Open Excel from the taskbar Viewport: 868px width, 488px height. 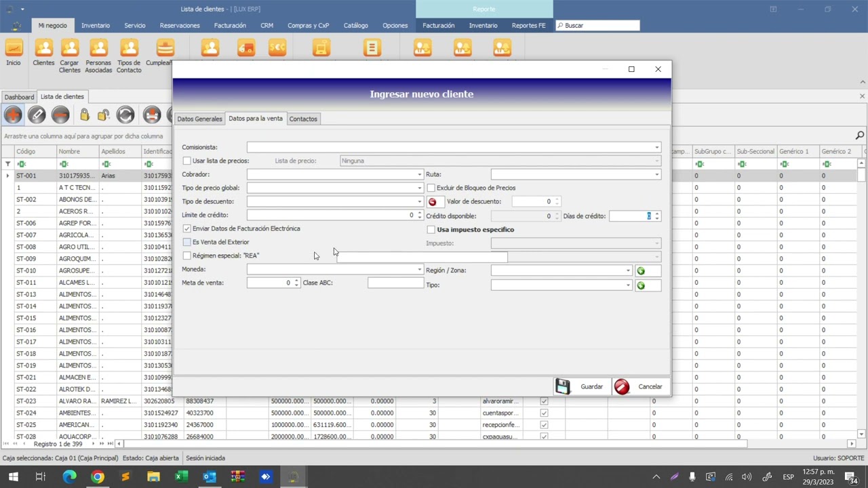[181, 477]
